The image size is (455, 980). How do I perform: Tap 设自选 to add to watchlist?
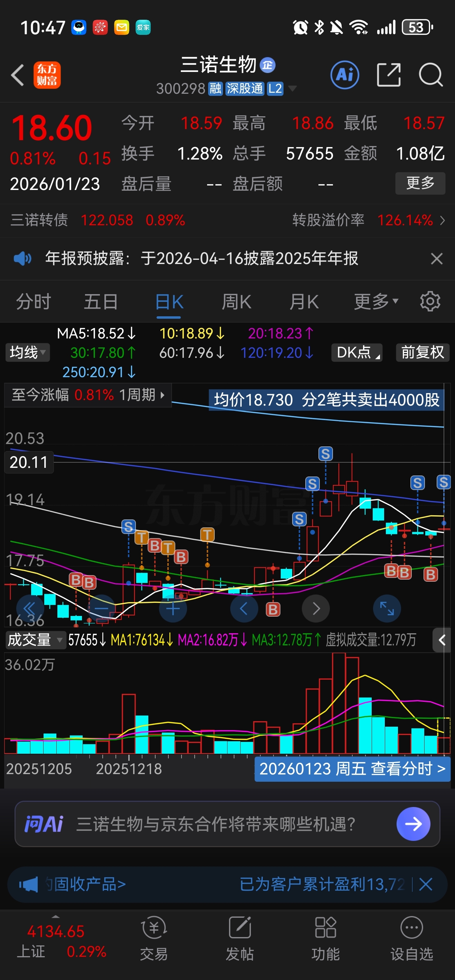click(412, 938)
